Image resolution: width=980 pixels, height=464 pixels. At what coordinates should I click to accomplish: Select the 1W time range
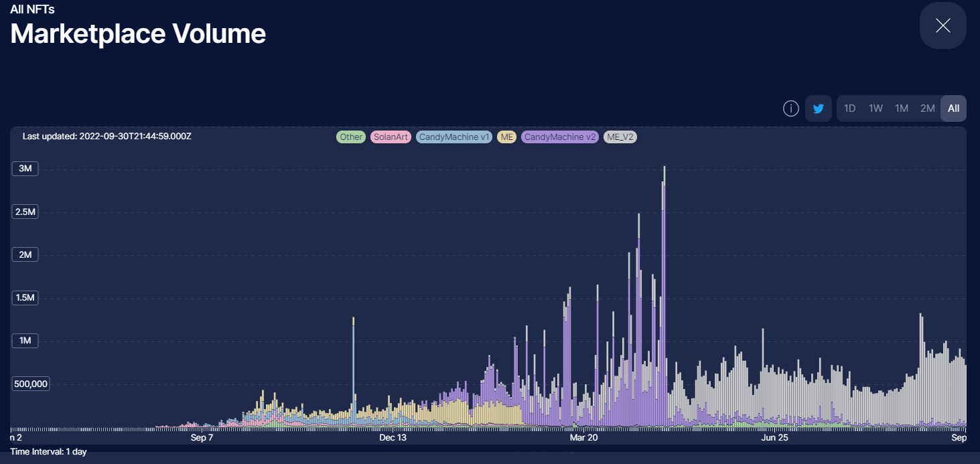point(876,108)
